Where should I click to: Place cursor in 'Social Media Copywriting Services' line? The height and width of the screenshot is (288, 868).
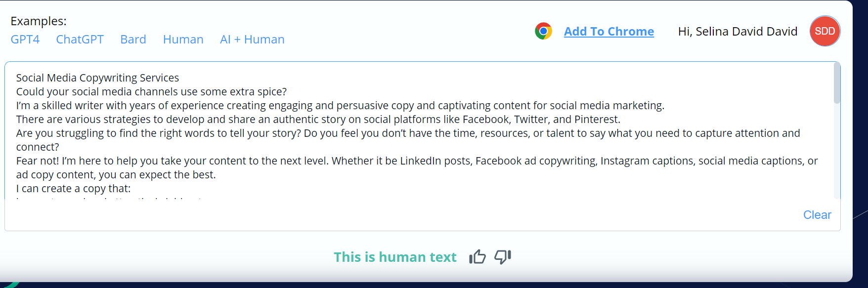point(97,78)
